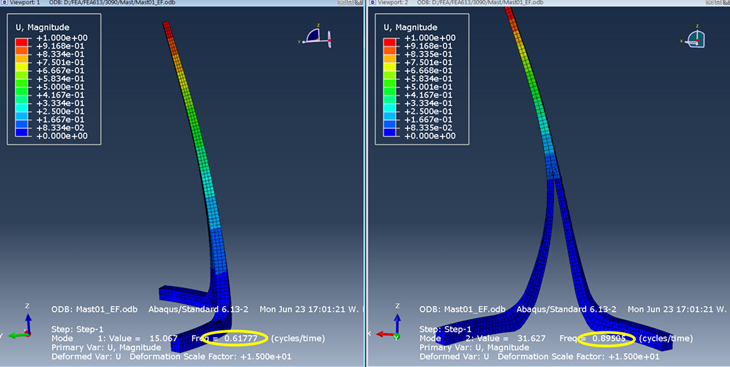
Task: Close Viewport 1 window
Action: coord(359,2)
